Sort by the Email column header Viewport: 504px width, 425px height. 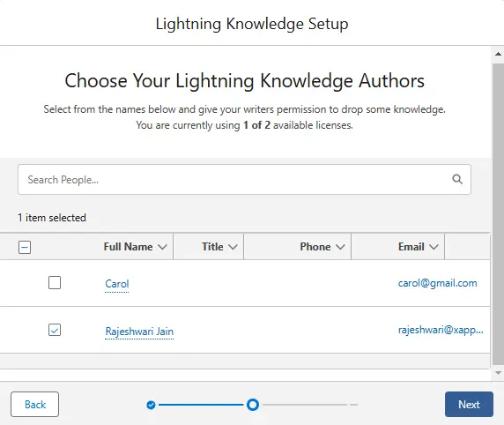[x=411, y=247]
